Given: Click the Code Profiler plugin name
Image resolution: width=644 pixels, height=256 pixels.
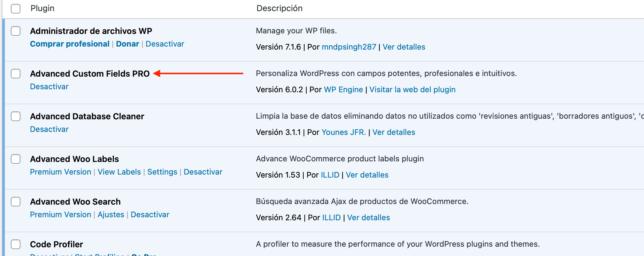Looking at the screenshot, I should 57,244.
